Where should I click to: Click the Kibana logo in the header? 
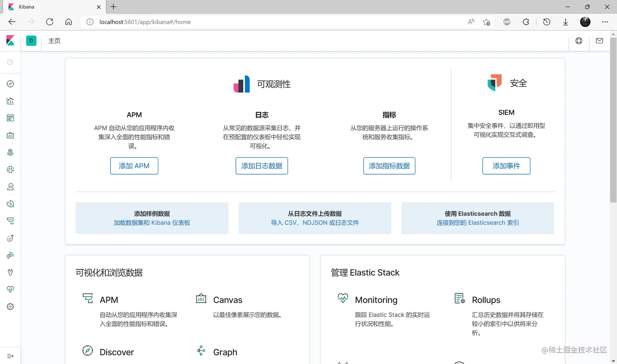tap(11, 40)
